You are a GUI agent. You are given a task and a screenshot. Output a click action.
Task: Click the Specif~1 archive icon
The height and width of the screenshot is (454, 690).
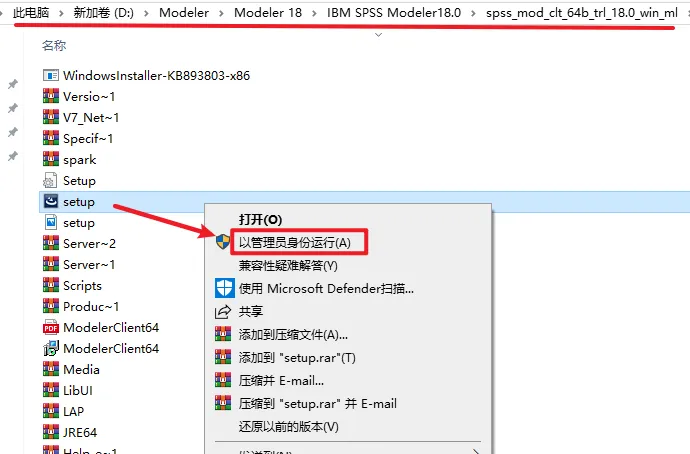tap(51, 139)
